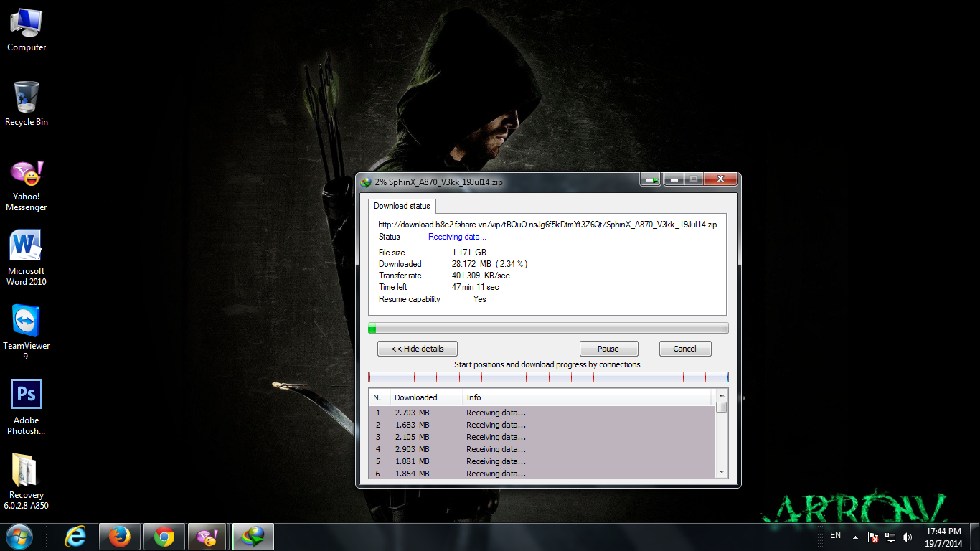Open the volume speaker tray icon
This screenshot has height=551, width=980.
click(908, 537)
